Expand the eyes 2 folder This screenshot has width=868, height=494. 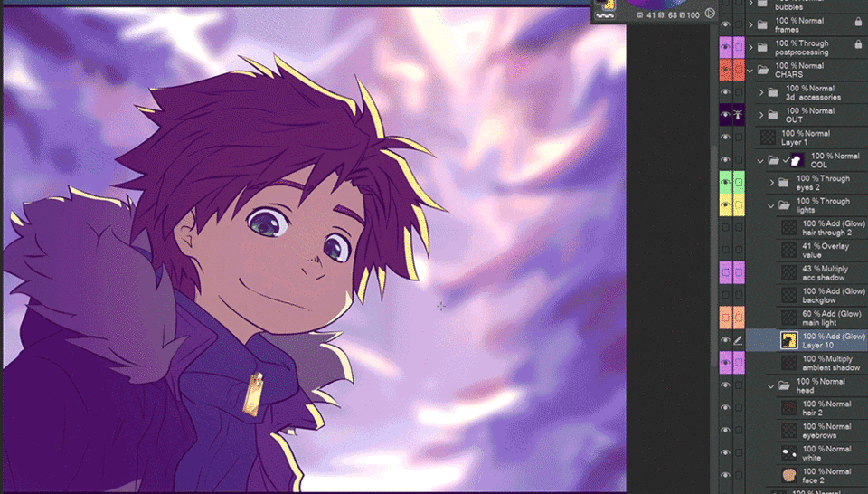point(771,183)
